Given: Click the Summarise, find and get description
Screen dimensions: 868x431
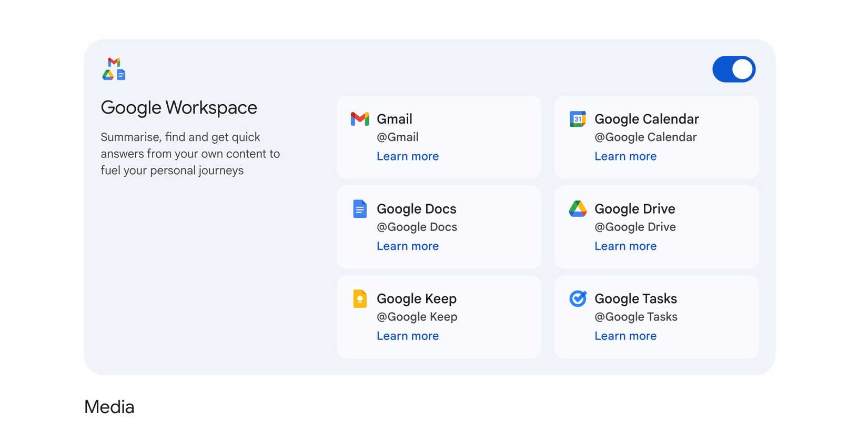Looking at the screenshot, I should click(190, 154).
